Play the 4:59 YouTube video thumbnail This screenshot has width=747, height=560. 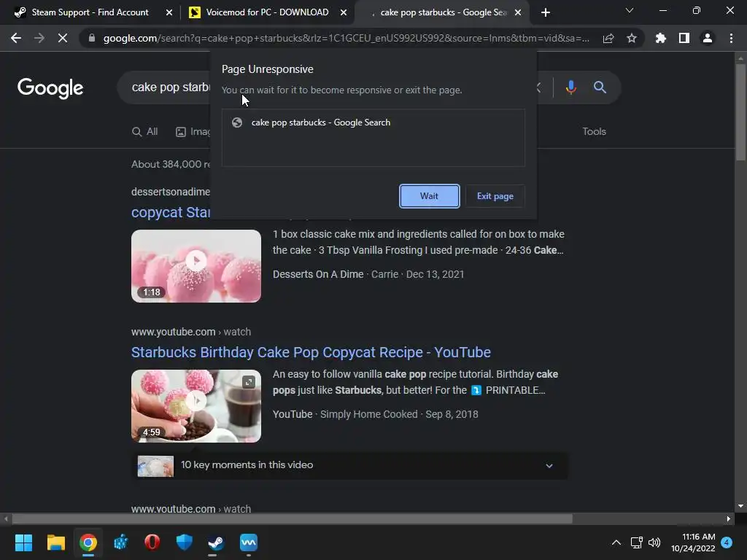click(196, 405)
